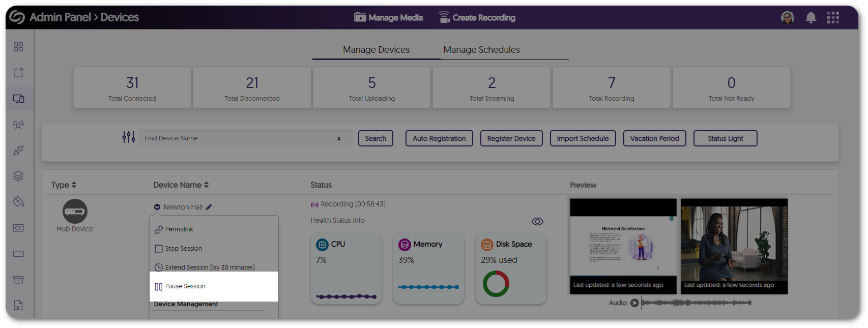868x328 pixels.
Task: Click the 5 Total Uploading card
Action: click(x=372, y=87)
